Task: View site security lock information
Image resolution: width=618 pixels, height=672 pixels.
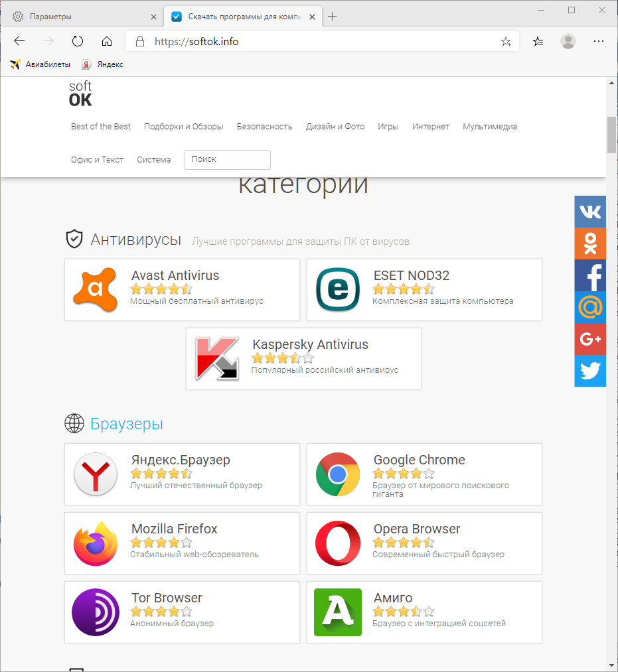Action: 140,41
